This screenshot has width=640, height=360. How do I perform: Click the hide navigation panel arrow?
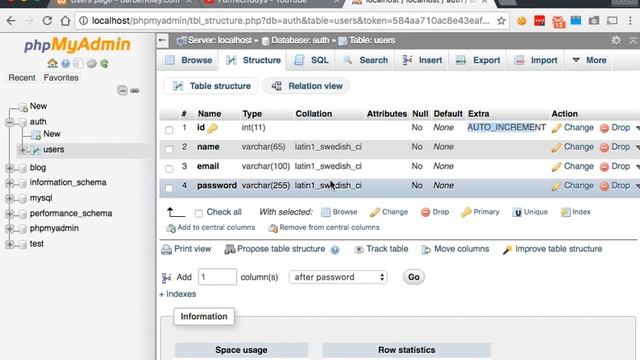click(162, 40)
